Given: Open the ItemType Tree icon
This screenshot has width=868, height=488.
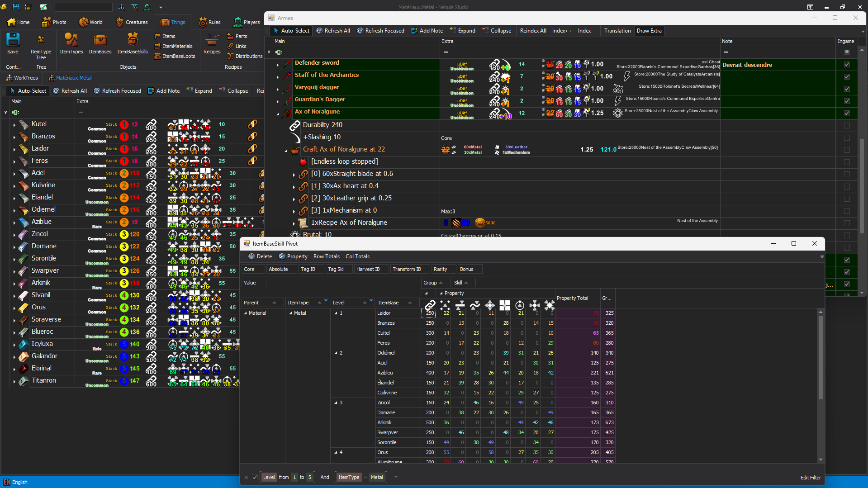Looking at the screenshot, I should point(41,40).
